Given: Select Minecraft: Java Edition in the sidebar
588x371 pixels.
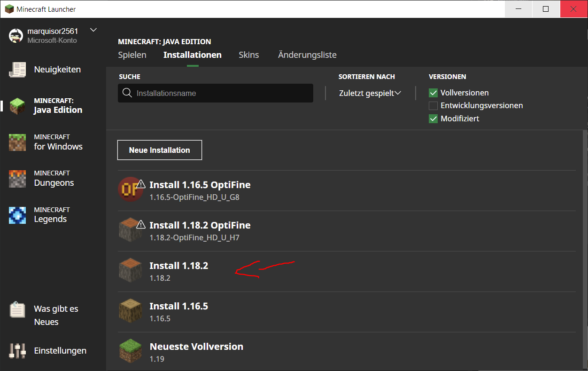Looking at the screenshot, I should [x=53, y=106].
